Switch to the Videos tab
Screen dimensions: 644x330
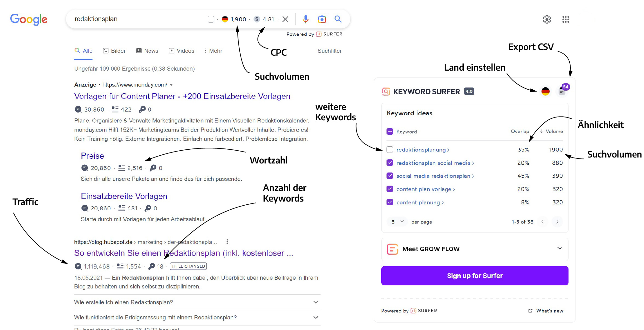pos(182,51)
